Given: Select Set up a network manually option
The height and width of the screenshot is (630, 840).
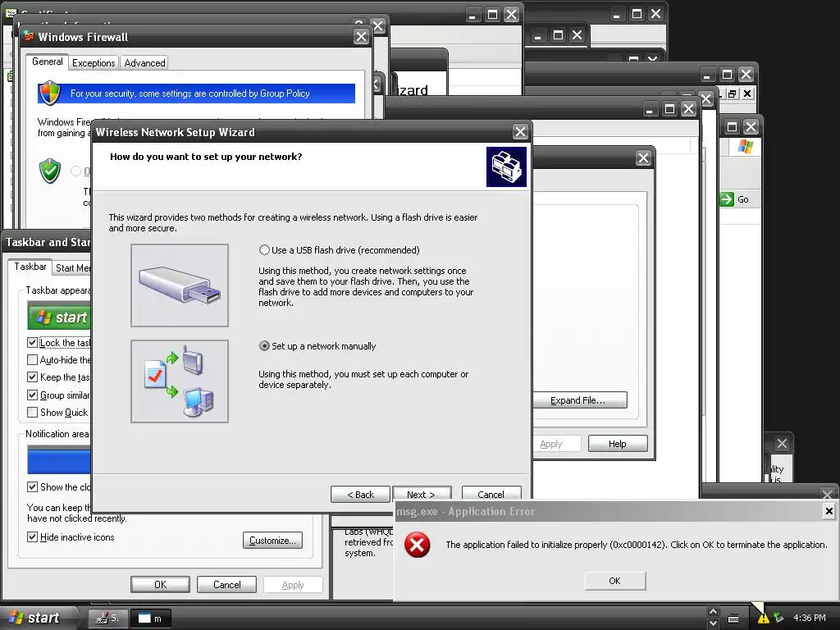Looking at the screenshot, I should click(264, 346).
